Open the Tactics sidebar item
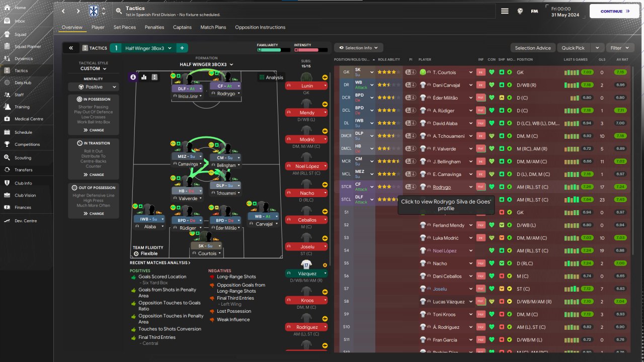The width and height of the screenshot is (644, 362). [x=21, y=70]
